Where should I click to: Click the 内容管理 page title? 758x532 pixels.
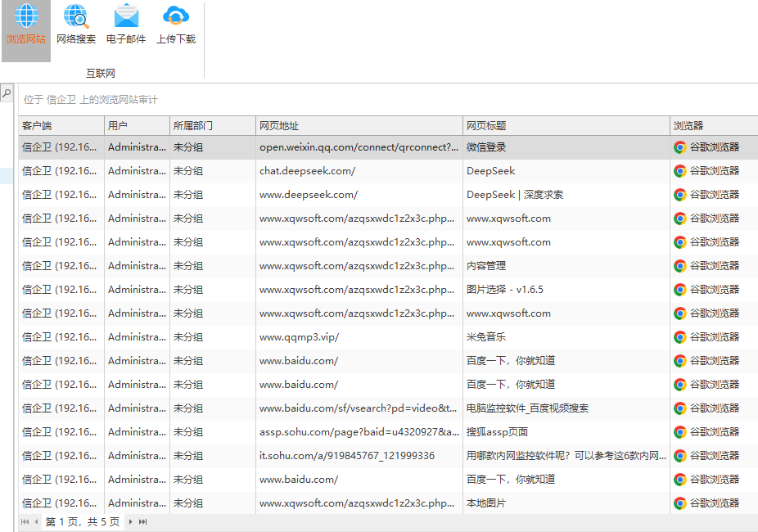pyautogui.click(x=486, y=266)
